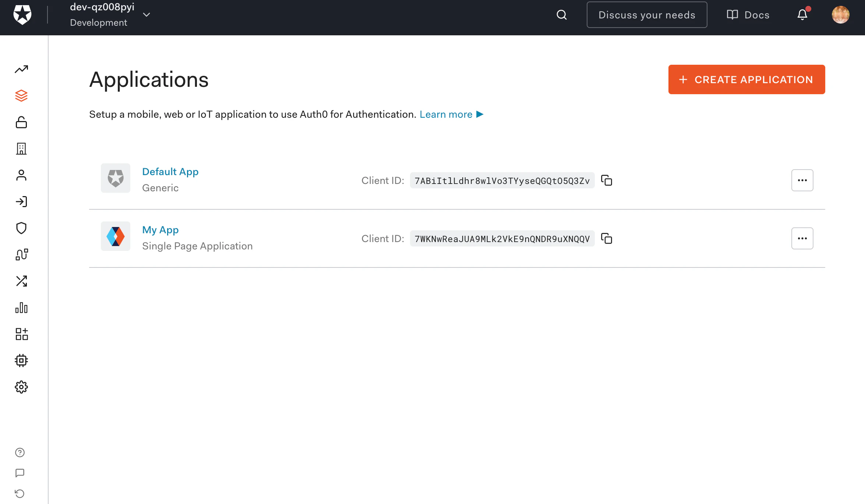Click the Generic type label
Image resolution: width=865 pixels, height=504 pixels.
click(160, 188)
